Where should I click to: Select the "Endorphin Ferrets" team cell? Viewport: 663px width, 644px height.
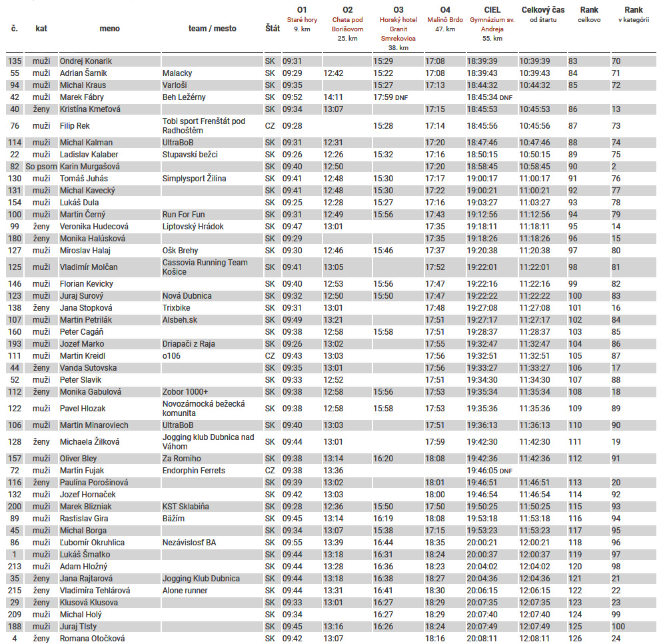pyautogui.click(x=193, y=471)
